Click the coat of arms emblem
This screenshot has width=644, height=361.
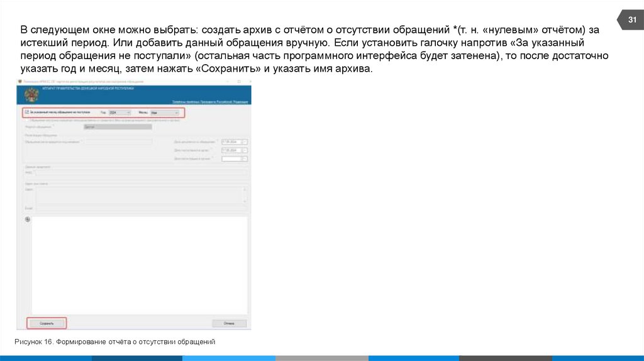(x=31, y=95)
